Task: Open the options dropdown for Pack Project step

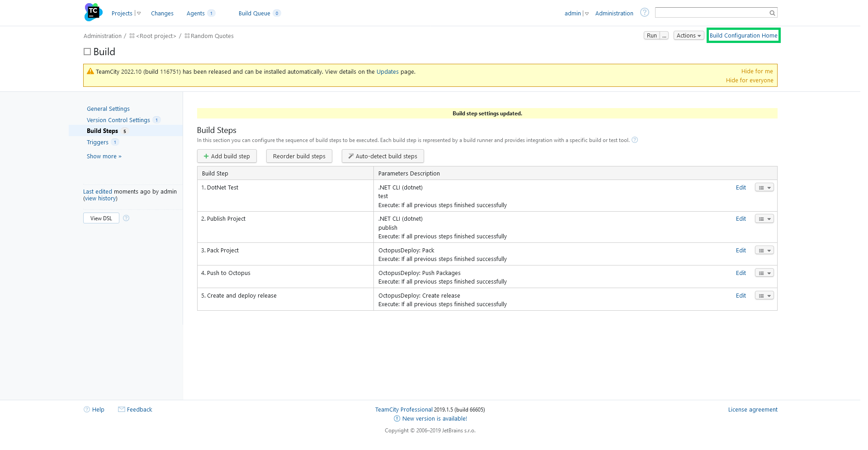Action: (764, 251)
